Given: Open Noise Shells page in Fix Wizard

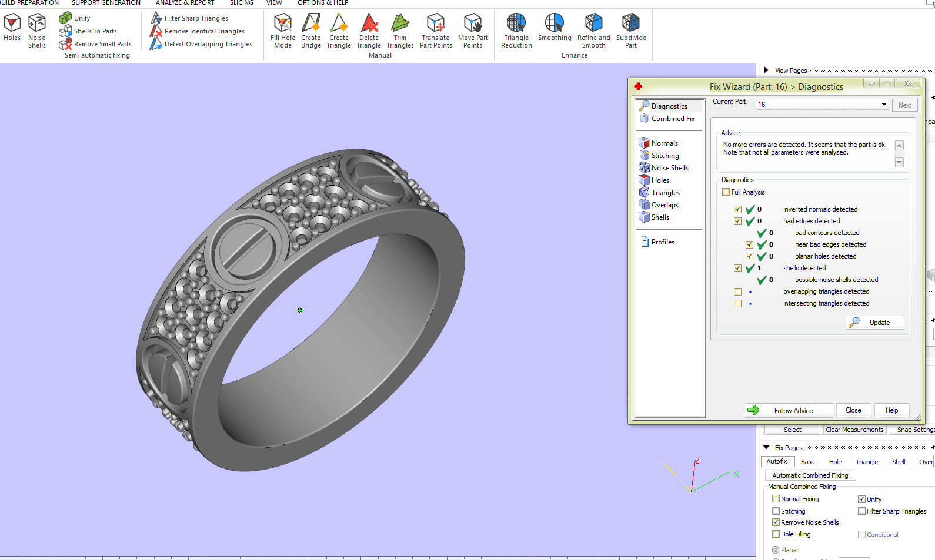Looking at the screenshot, I should [x=670, y=168].
